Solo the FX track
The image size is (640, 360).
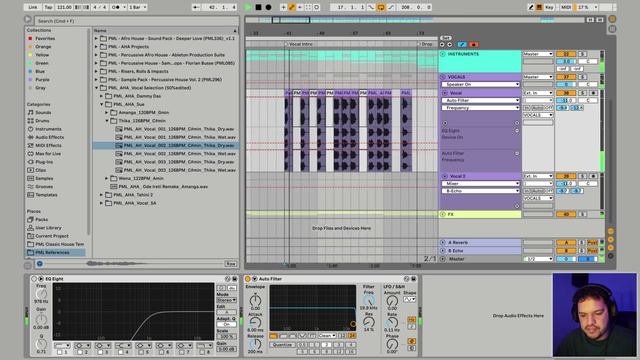tap(583, 214)
